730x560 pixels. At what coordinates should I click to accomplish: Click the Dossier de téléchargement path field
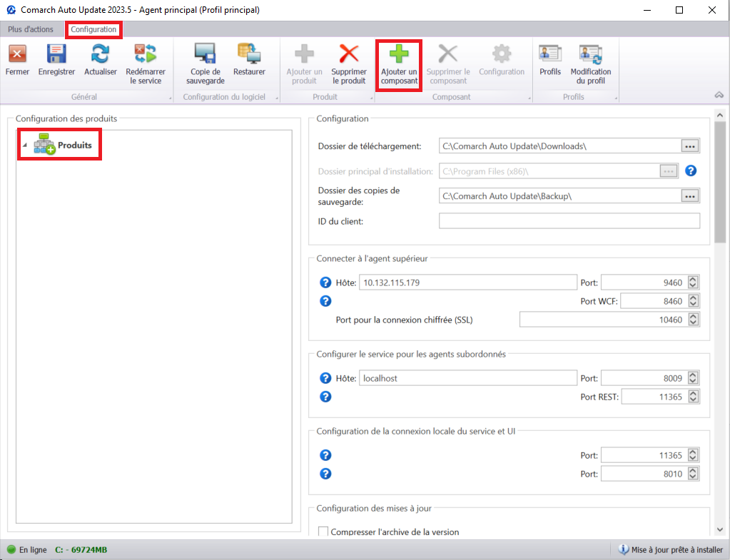tap(559, 146)
